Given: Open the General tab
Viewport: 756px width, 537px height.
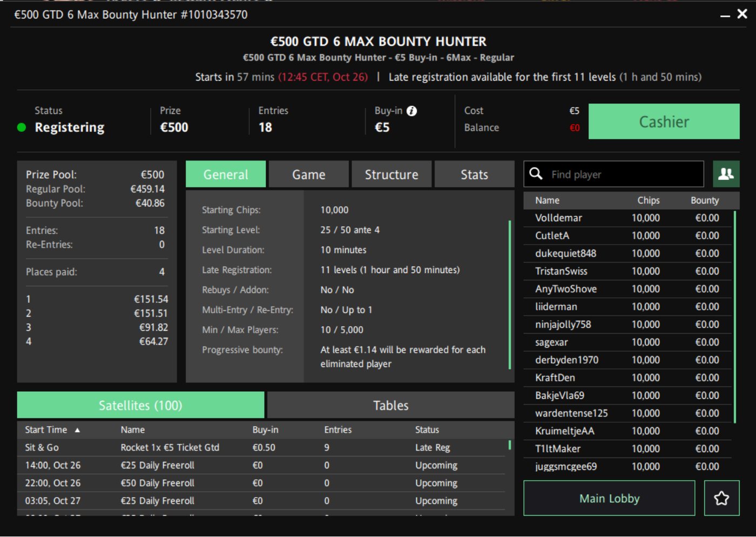Looking at the screenshot, I should pos(226,174).
